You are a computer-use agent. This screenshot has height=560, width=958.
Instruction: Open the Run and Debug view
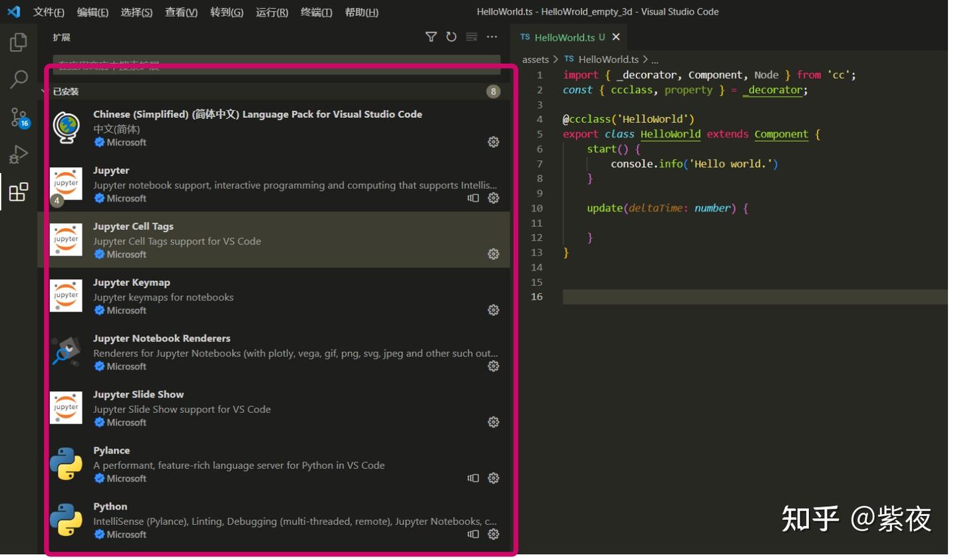(x=19, y=154)
